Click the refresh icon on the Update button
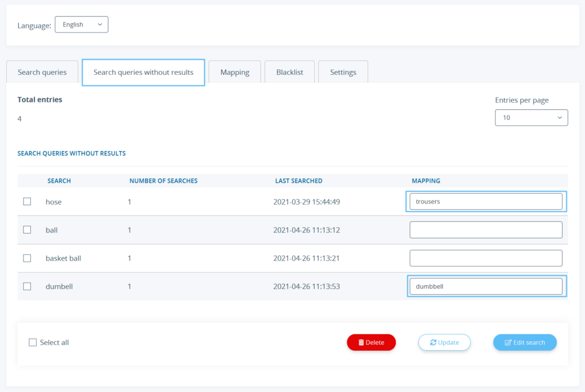585x392 pixels. pos(434,342)
